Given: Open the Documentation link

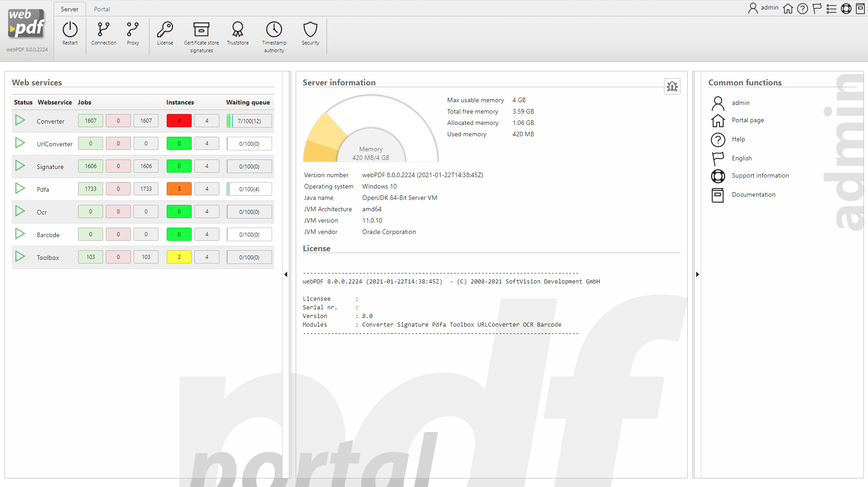Looking at the screenshot, I should point(754,194).
